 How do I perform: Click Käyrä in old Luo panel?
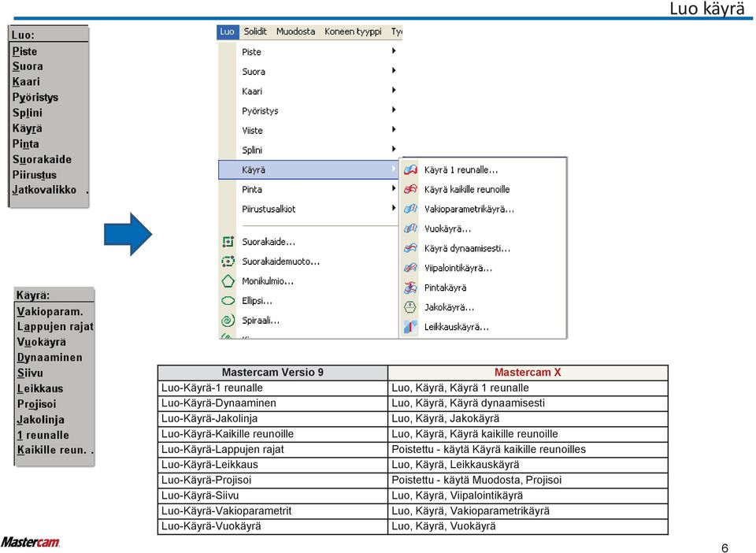[27, 128]
